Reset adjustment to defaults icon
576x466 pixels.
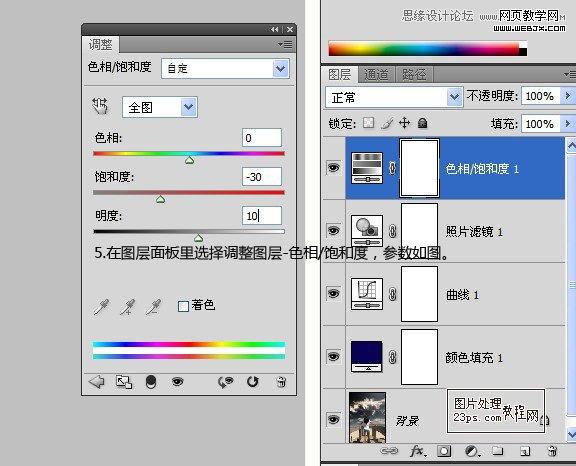tap(253, 382)
